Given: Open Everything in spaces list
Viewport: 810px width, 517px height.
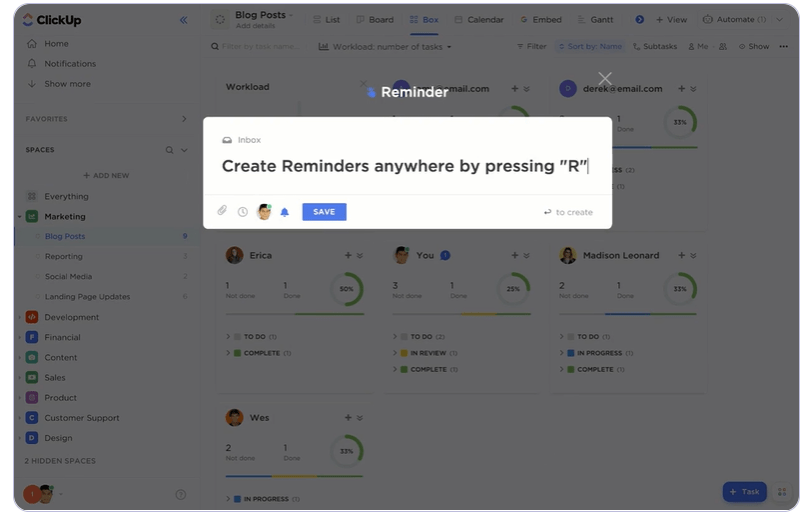Looking at the screenshot, I should point(66,196).
